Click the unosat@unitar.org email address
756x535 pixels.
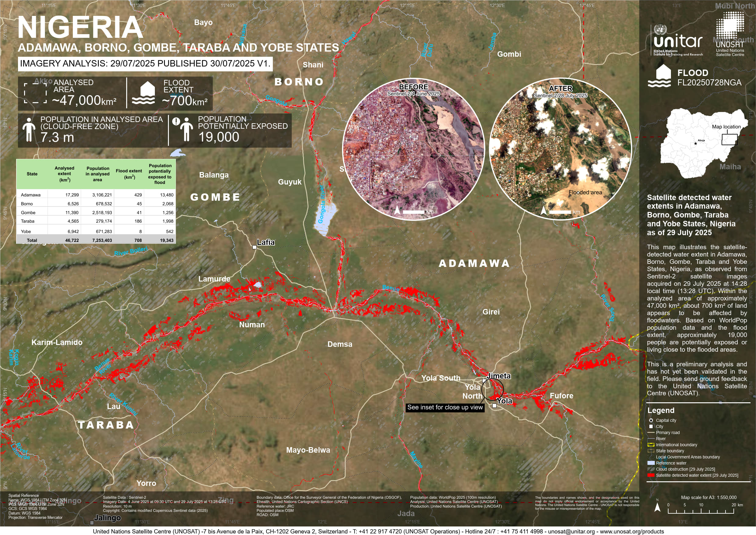[571, 531]
